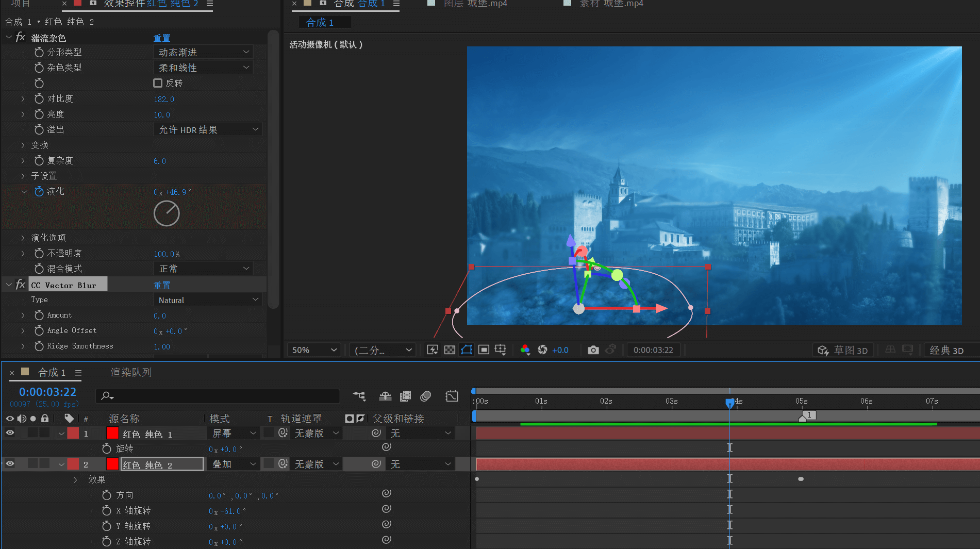The width and height of the screenshot is (980, 549).
Task: Toggle CC Vector Blur fx switch
Action: tap(21, 285)
